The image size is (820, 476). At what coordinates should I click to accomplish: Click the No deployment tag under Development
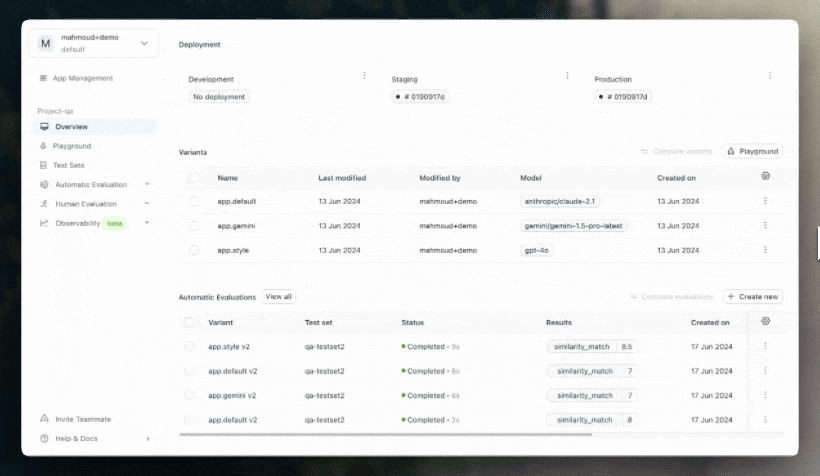[219, 97]
